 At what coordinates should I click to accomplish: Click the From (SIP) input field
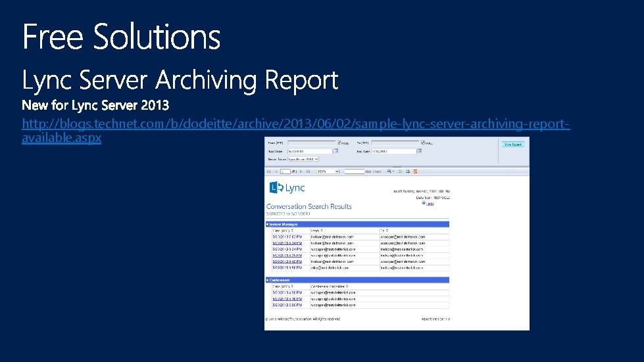(312, 143)
